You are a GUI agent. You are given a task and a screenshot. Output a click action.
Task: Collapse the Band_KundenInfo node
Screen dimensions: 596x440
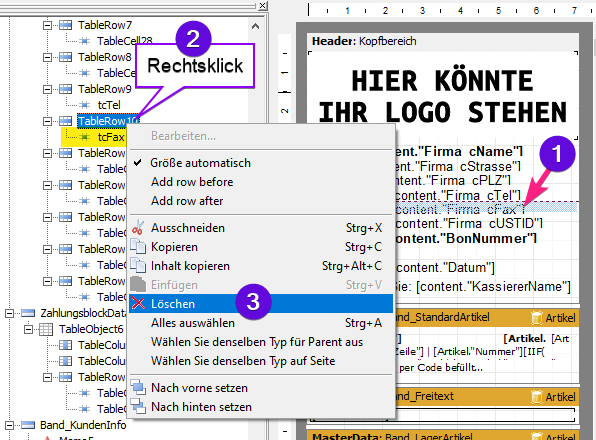[x=9, y=425]
